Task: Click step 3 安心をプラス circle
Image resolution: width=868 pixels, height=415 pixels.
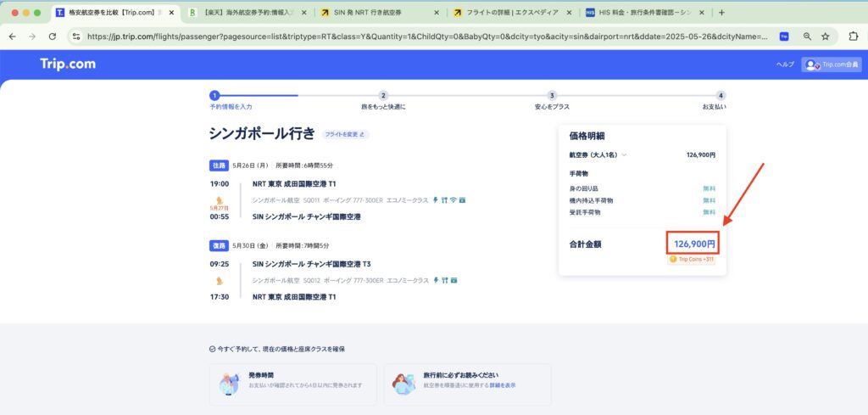Action: (x=552, y=95)
